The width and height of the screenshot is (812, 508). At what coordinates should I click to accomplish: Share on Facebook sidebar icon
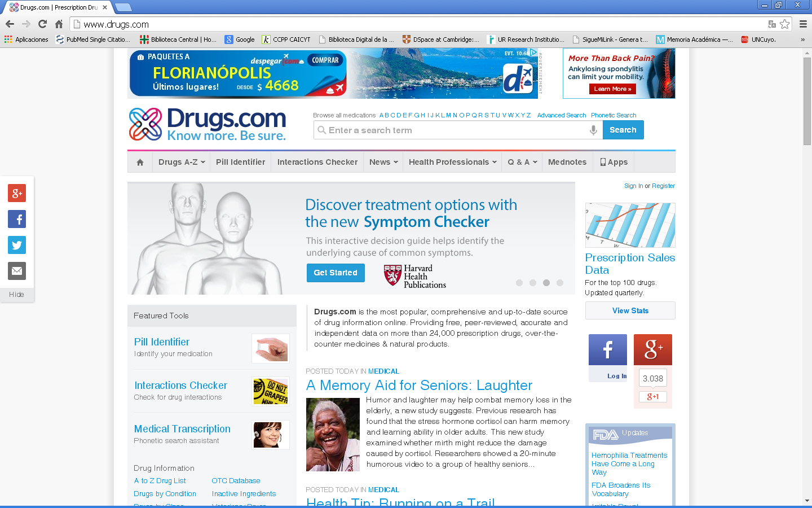17,219
